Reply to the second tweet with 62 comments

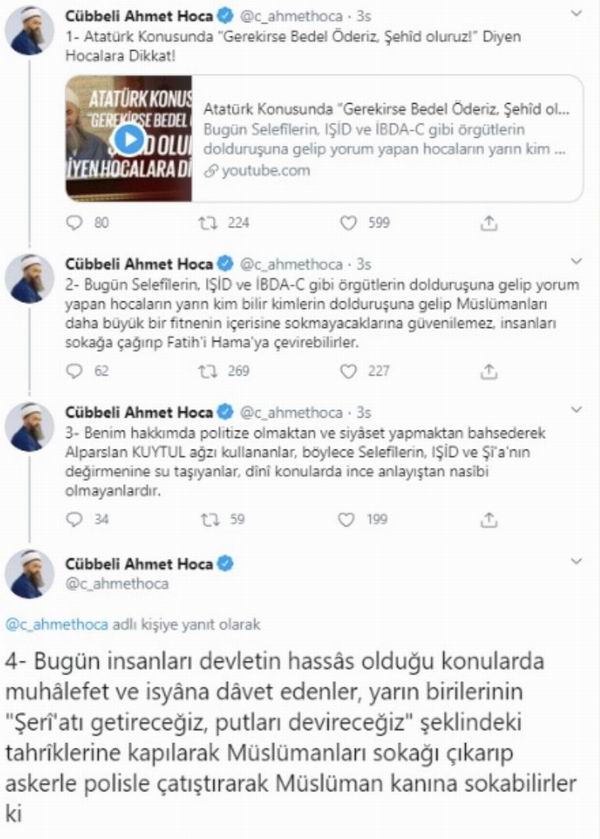pos(74,371)
